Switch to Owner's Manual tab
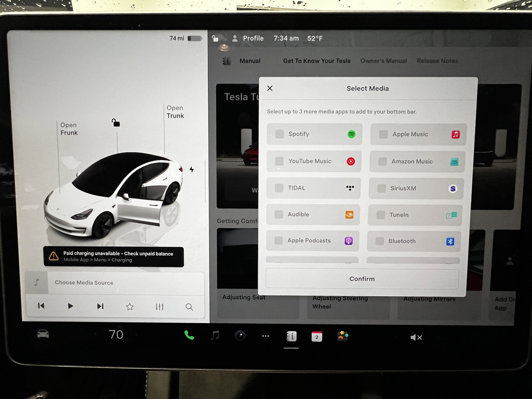The width and height of the screenshot is (532, 399). point(383,61)
